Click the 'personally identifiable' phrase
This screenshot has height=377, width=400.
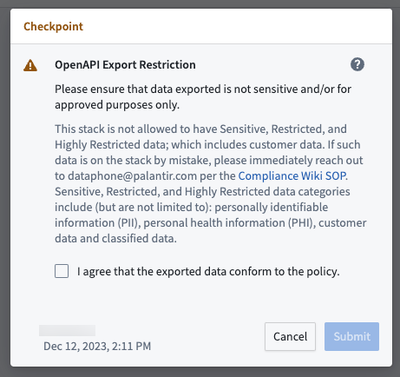(x=271, y=207)
